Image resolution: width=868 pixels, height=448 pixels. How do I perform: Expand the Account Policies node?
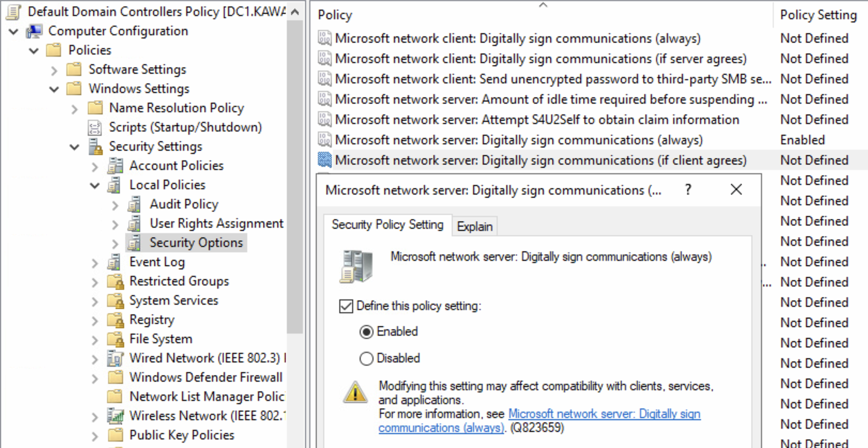pyautogui.click(x=95, y=166)
